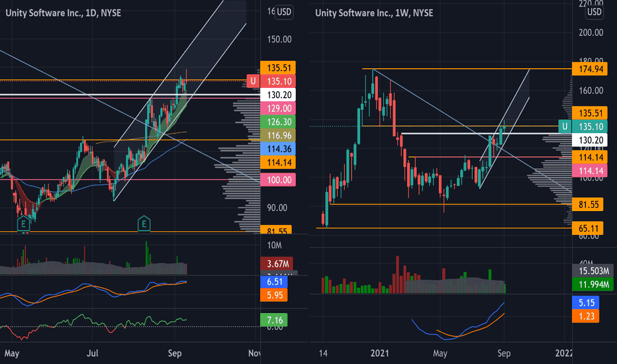The width and height of the screenshot is (617, 364).
Task: Click the red U ticker badge on daily chart
Action: pos(253,81)
